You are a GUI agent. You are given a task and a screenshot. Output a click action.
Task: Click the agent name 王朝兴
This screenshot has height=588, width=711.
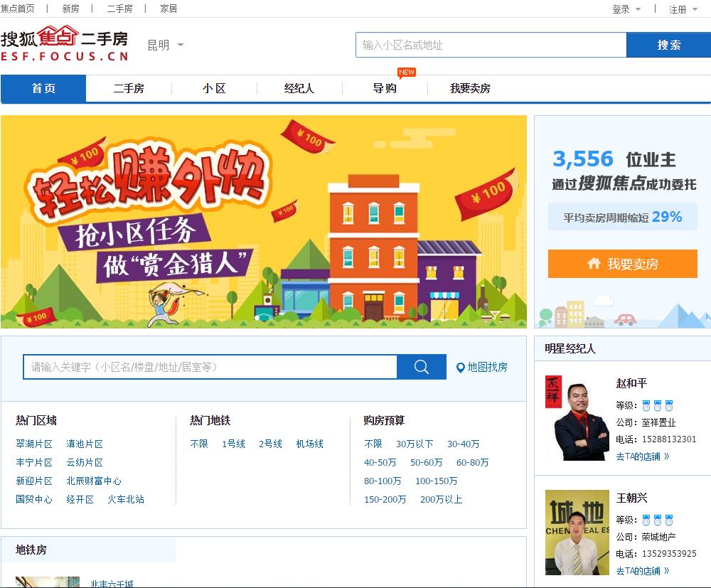tap(631, 498)
